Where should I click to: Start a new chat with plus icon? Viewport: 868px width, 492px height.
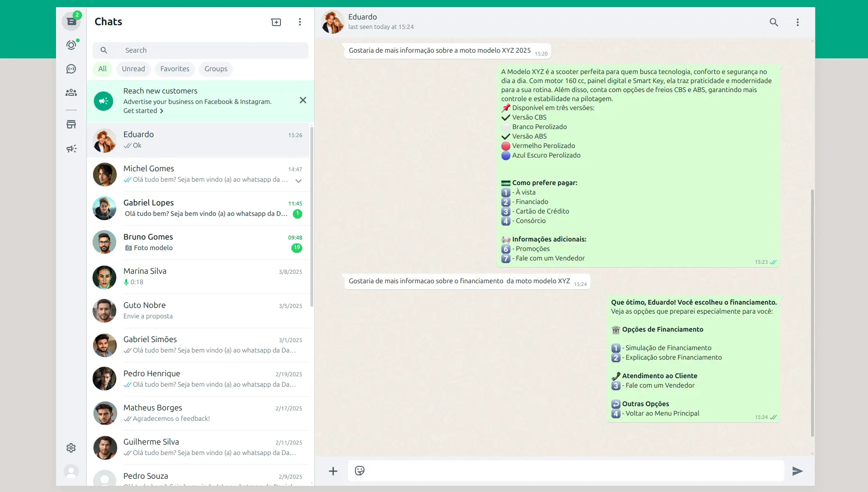click(276, 22)
